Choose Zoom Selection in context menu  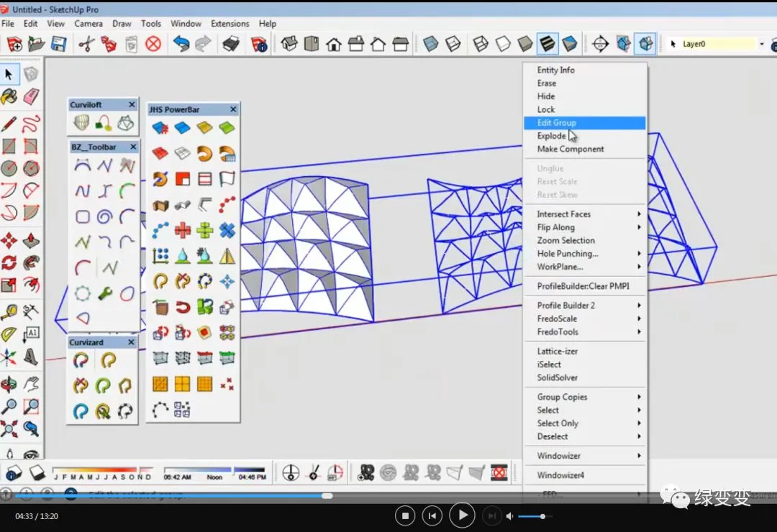point(585,240)
